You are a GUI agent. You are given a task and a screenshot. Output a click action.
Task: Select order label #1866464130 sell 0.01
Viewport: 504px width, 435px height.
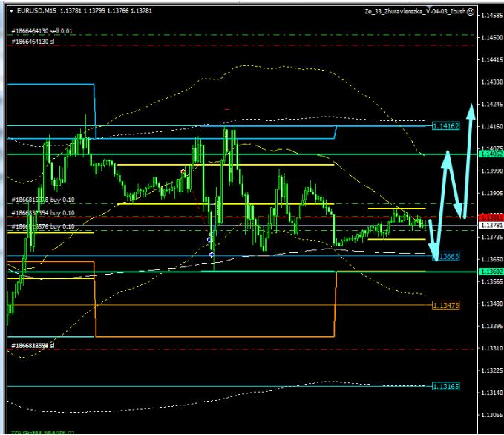42,31
